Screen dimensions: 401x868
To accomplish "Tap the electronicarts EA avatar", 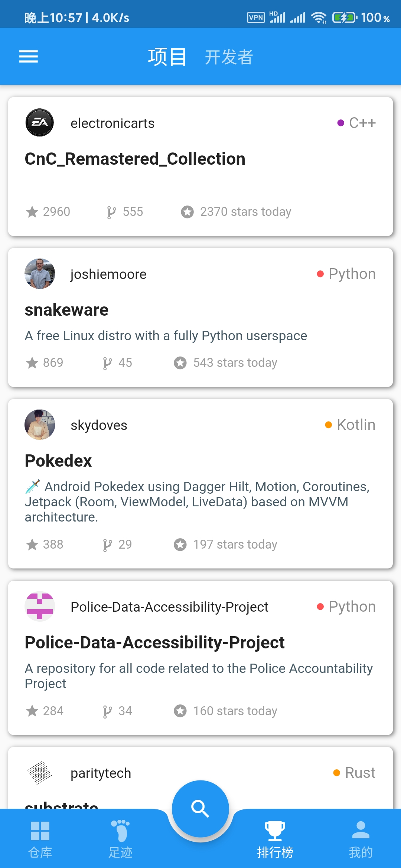I will click(40, 122).
